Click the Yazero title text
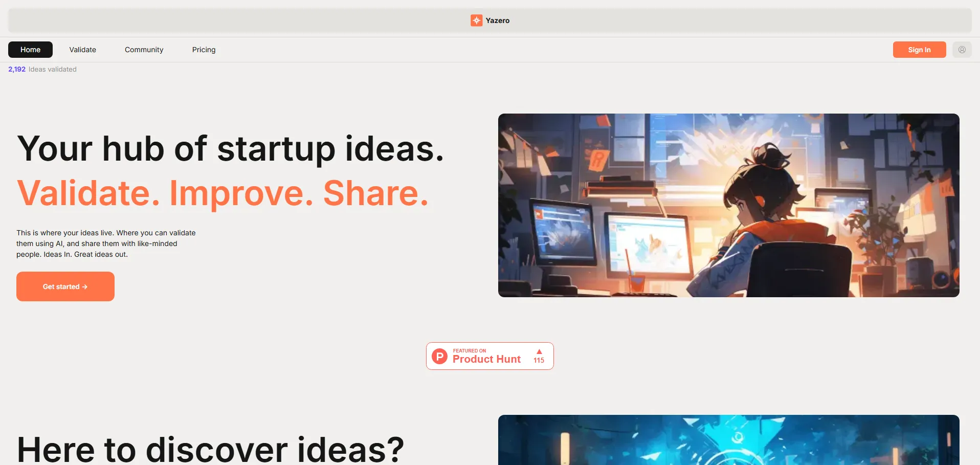Viewport: 980px width, 465px height. coord(497,20)
